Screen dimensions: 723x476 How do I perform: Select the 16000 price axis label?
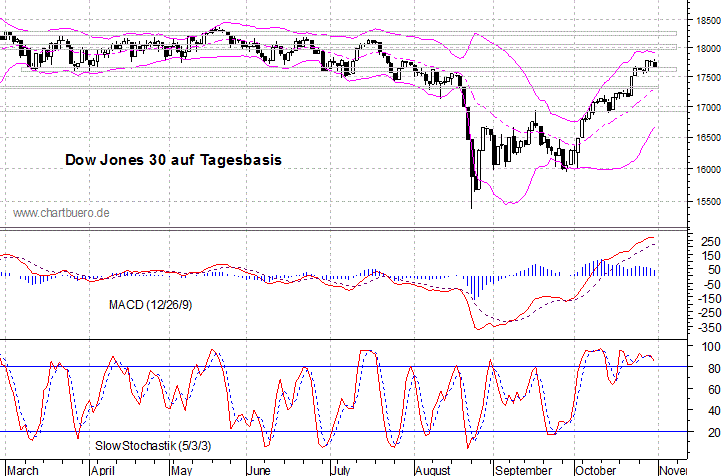[709, 170]
